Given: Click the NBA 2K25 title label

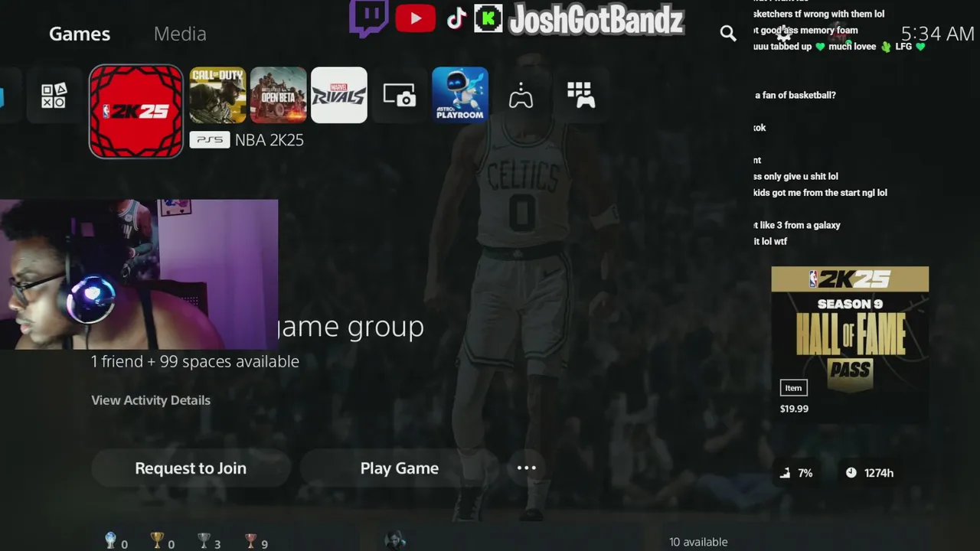Looking at the screenshot, I should 269,140.
